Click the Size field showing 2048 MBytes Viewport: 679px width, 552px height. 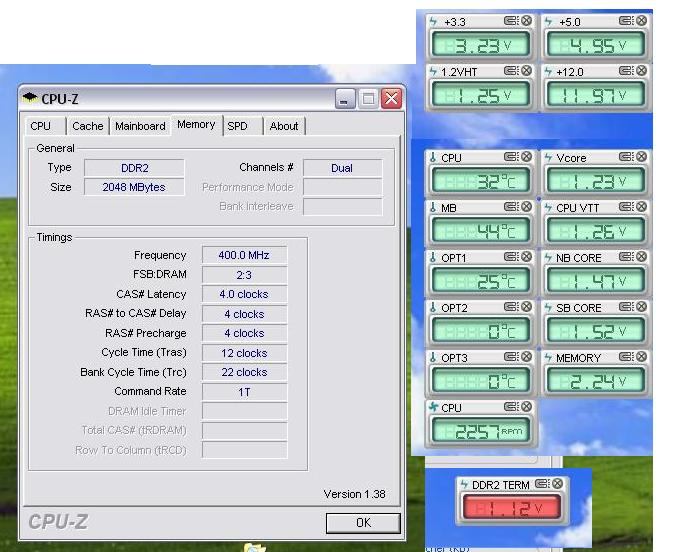click(134, 187)
